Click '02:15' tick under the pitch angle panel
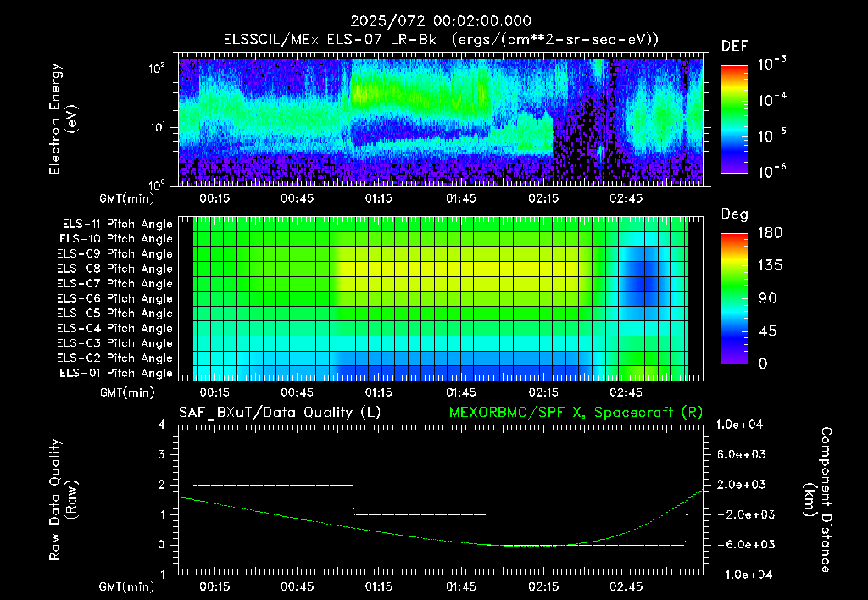The height and width of the screenshot is (600, 868). (x=543, y=392)
